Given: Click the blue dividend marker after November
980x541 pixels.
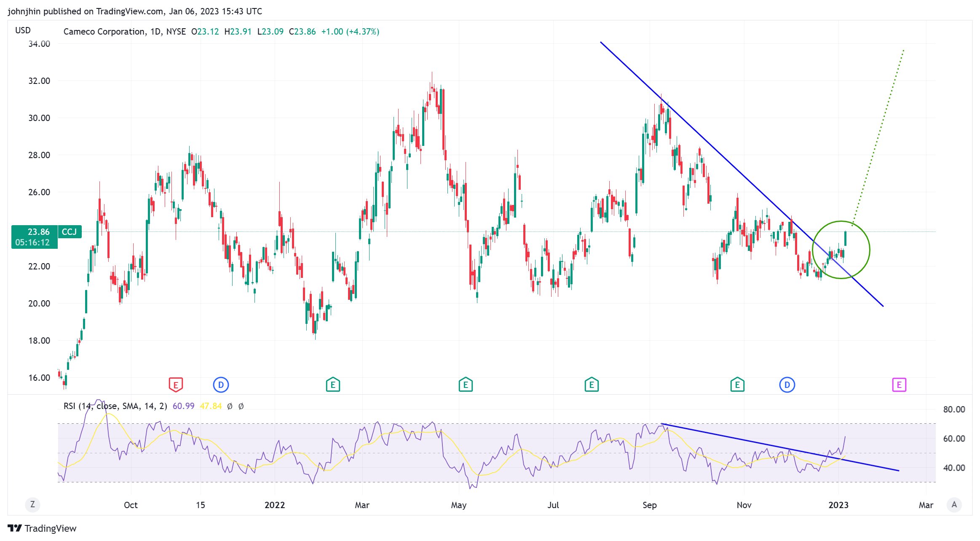Looking at the screenshot, I should click(787, 385).
